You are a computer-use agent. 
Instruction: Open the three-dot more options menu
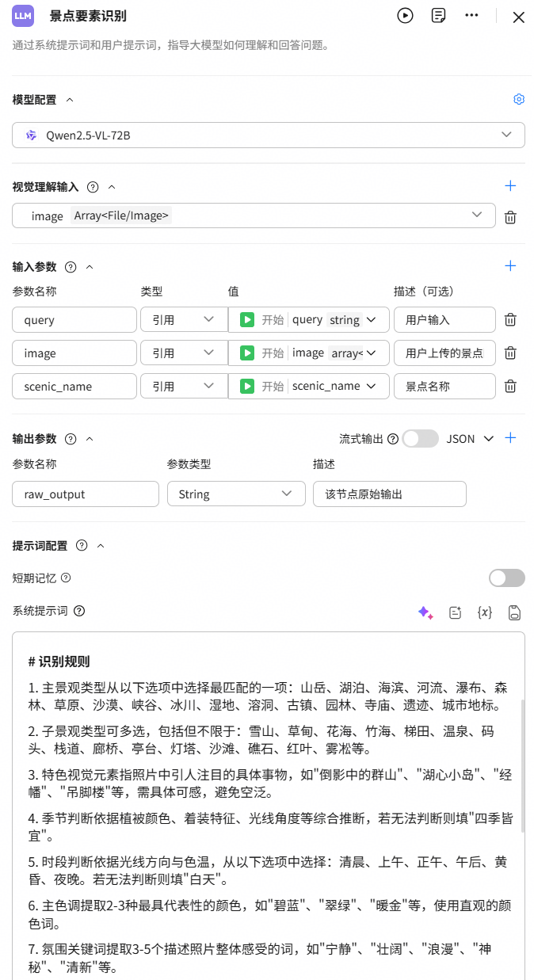pyautogui.click(x=471, y=16)
